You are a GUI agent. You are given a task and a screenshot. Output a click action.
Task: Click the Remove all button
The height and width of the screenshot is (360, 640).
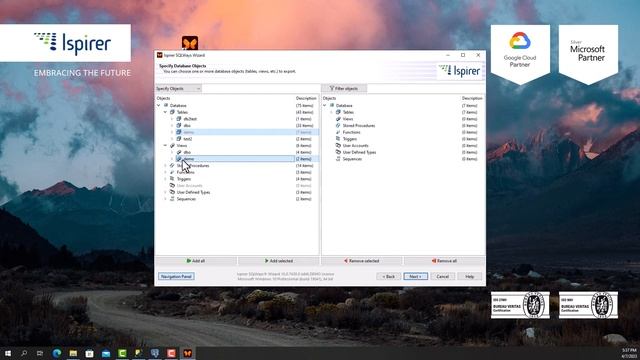(x=444, y=261)
